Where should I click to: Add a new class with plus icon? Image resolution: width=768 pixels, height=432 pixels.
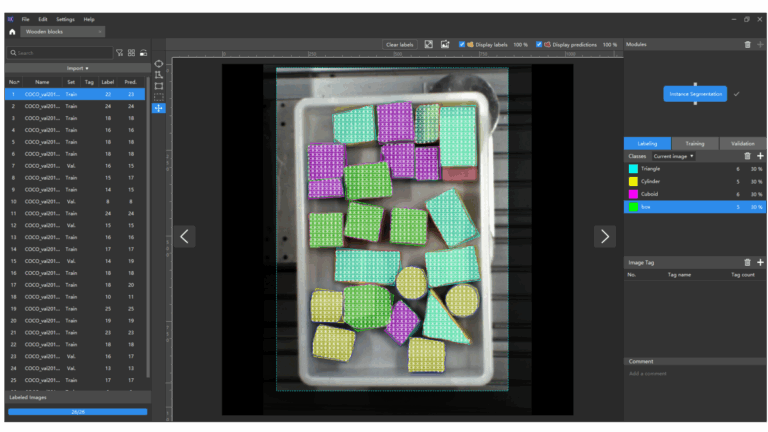click(760, 156)
